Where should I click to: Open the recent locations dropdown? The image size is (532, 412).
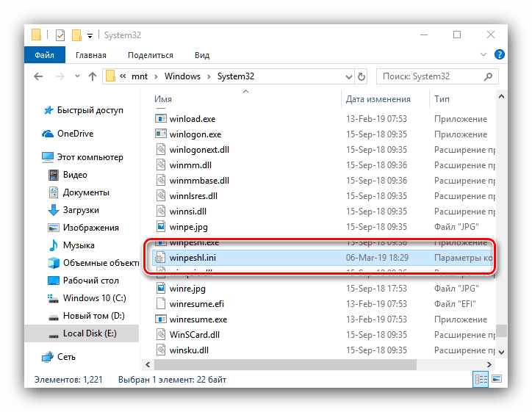point(77,76)
